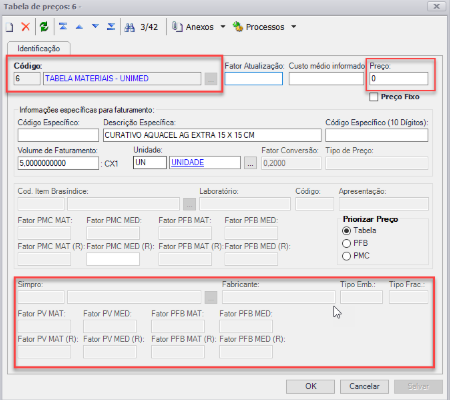Go to last record arrow icon

(x=111, y=26)
